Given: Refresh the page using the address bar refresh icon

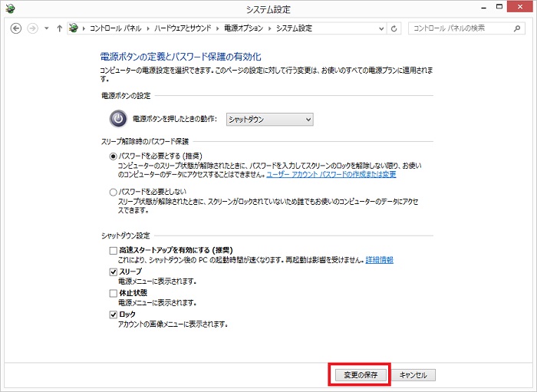Looking at the screenshot, I should [394, 28].
